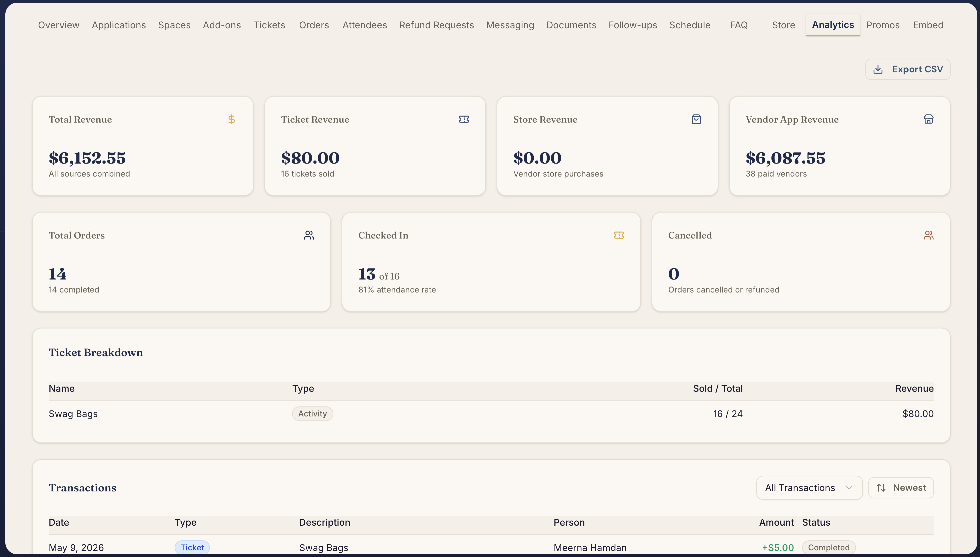Click the shopping bag icon on Store Revenue
This screenshot has height=557, width=980.
click(696, 119)
